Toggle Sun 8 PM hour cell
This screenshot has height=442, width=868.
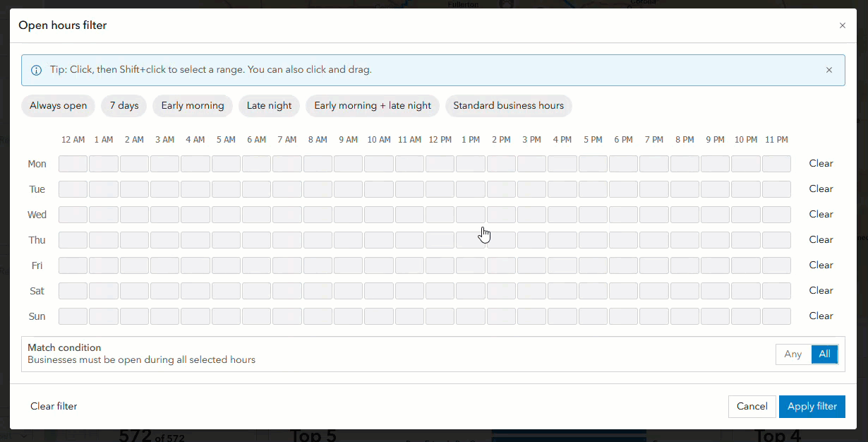pos(685,316)
